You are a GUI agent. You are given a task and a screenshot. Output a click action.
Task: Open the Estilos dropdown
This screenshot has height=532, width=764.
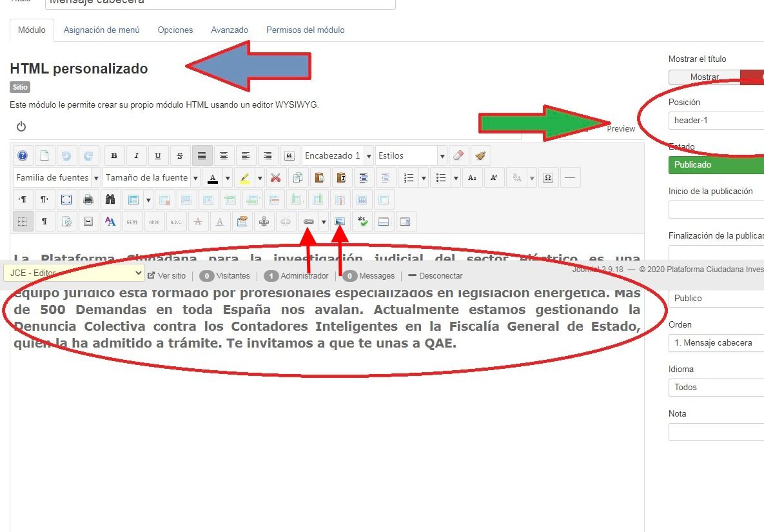coord(411,156)
